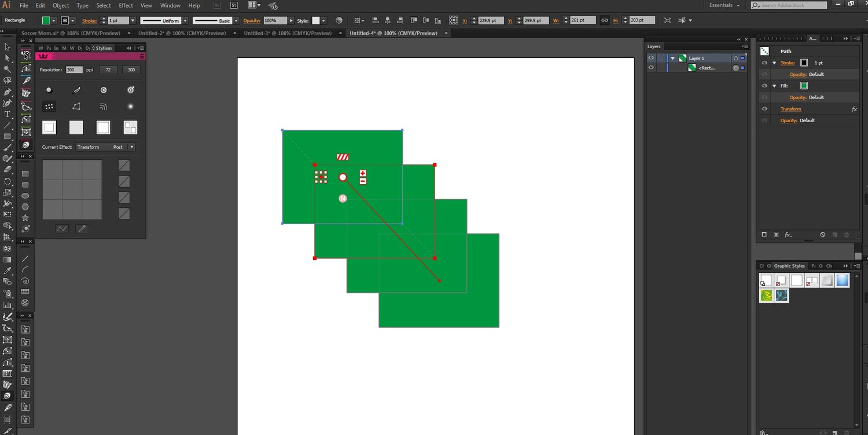
Task: Select the Scale tool
Action: point(8,192)
